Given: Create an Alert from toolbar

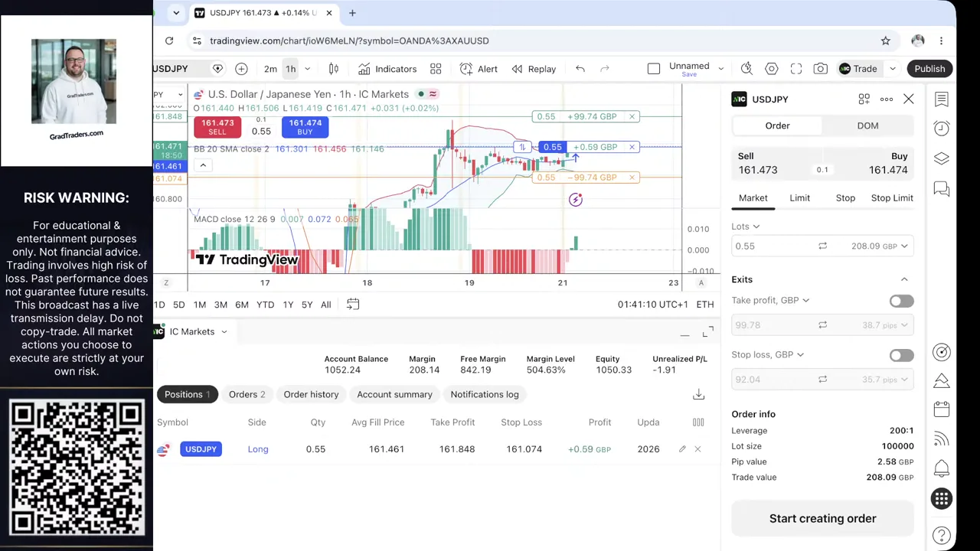Looking at the screenshot, I should pos(479,69).
